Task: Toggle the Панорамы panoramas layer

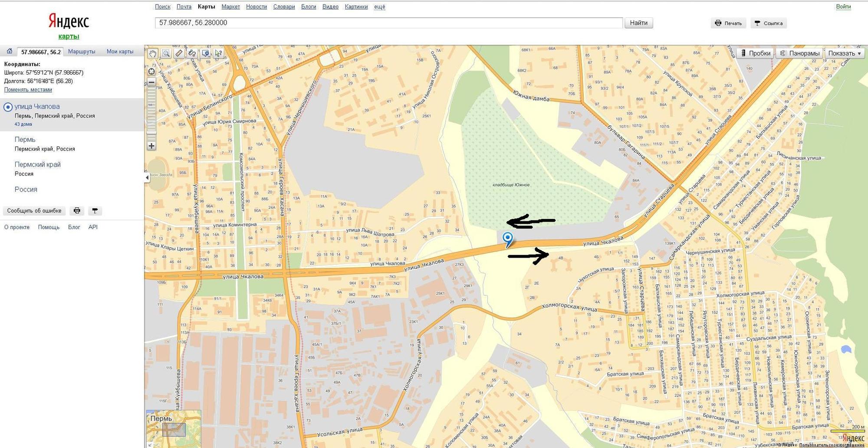Action: (799, 53)
